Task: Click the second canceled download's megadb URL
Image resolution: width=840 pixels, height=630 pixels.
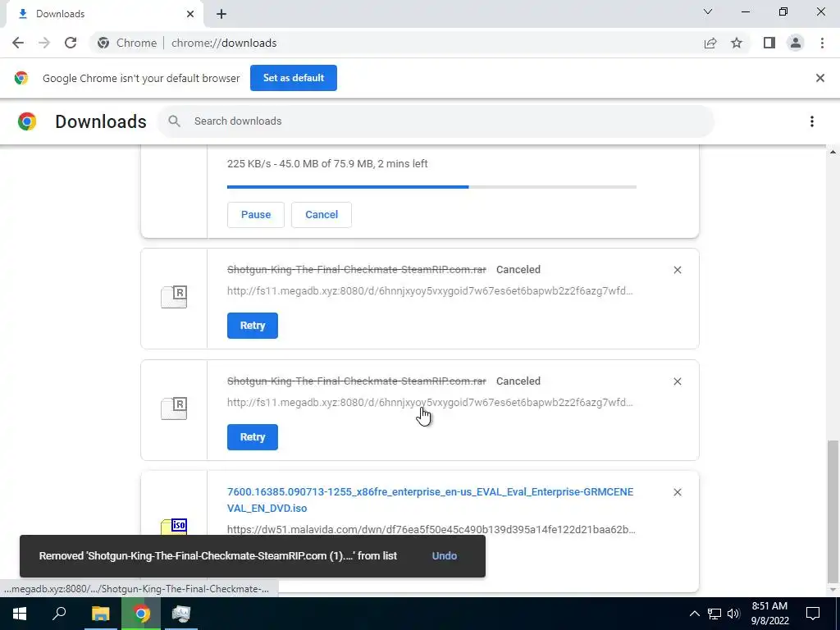Action: [x=430, y=402]
